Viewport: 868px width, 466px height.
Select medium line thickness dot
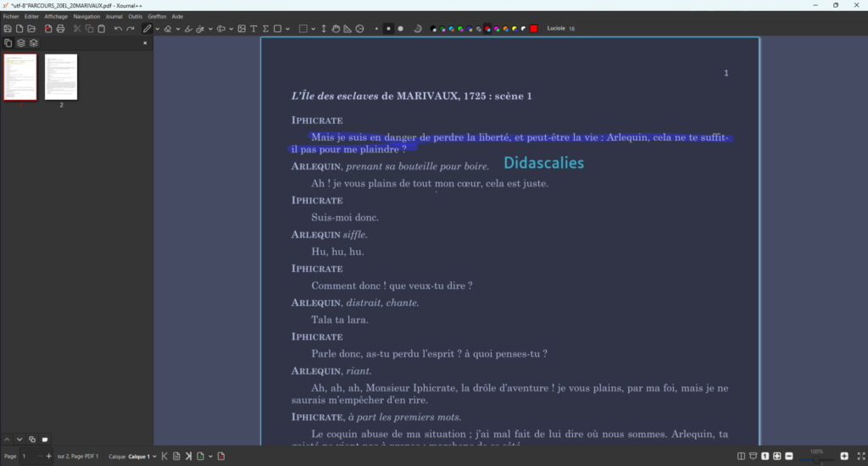point(388,29)
